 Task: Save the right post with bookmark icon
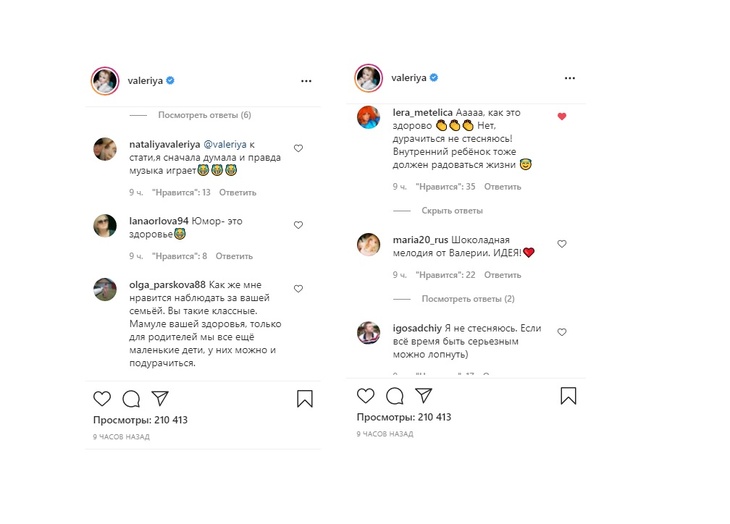click(x=568, y=396)
